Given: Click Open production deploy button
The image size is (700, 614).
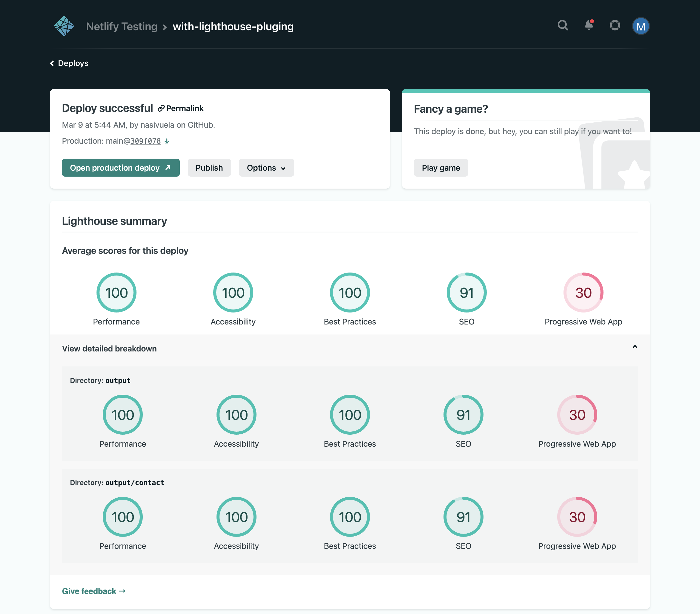Looking at the screenshot, I should (120, 168).
